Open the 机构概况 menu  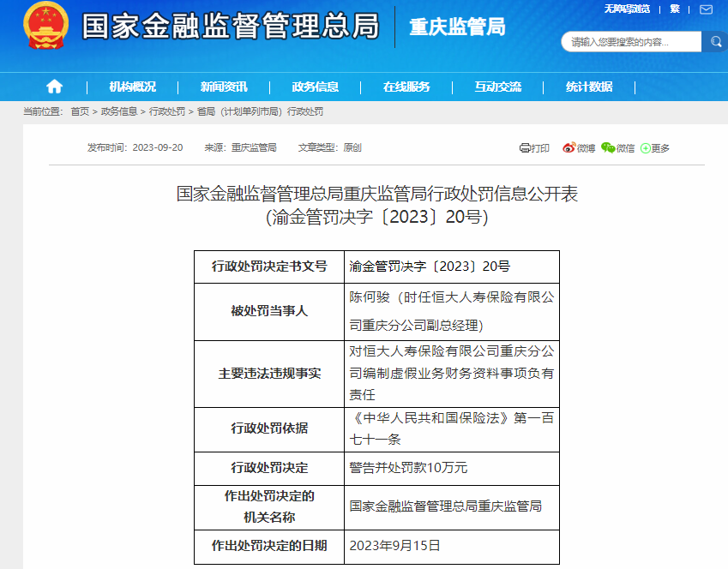(135, 87)
